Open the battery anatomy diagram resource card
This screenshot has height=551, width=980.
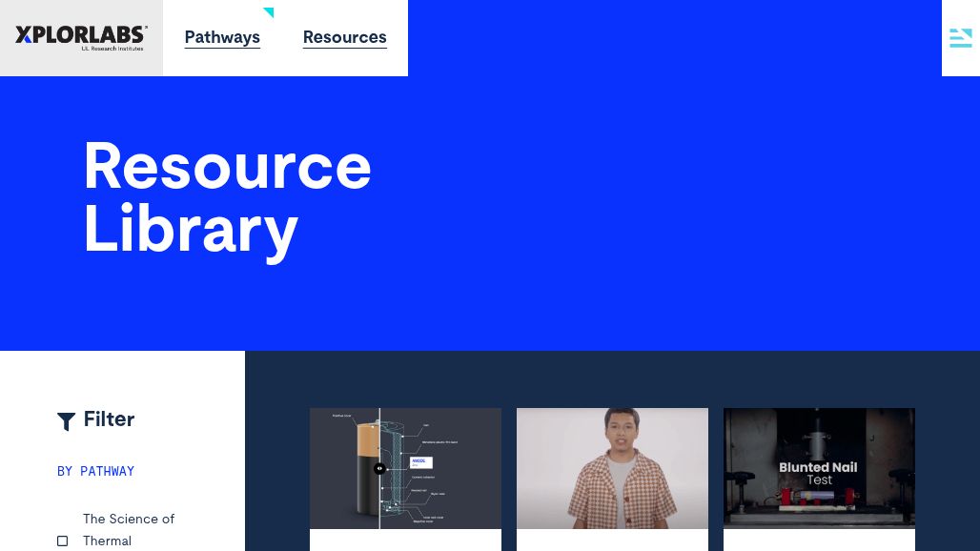[x=405, y=468]
